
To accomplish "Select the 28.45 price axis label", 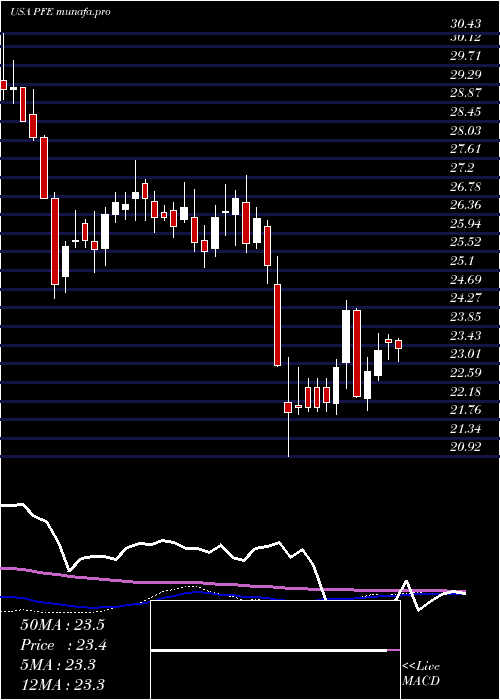I will click(466, 112).
